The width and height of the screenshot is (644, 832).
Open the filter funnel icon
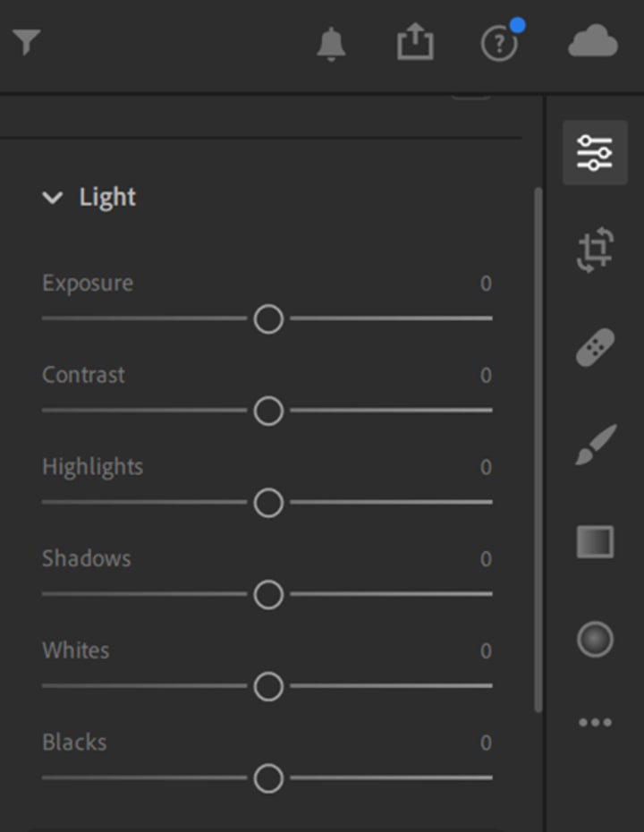[x=27, y=41]
